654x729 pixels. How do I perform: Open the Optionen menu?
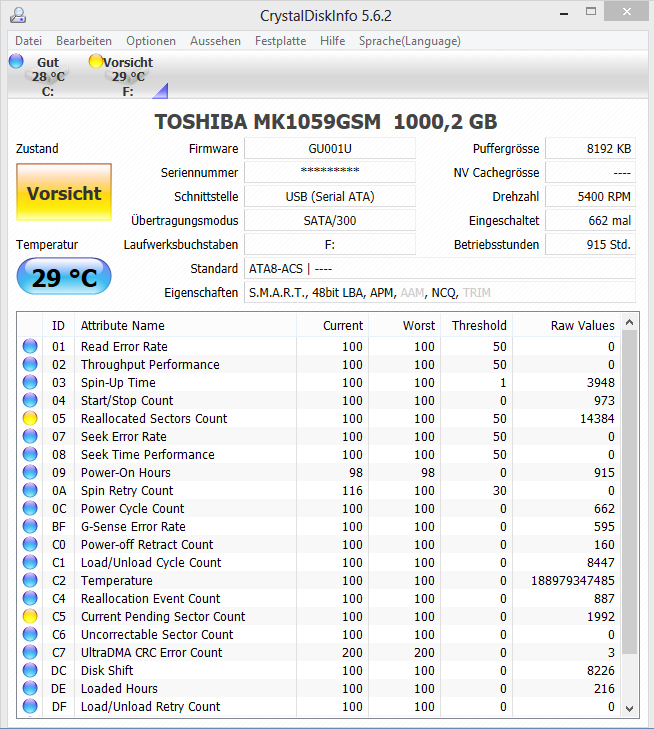coord(151,41)
